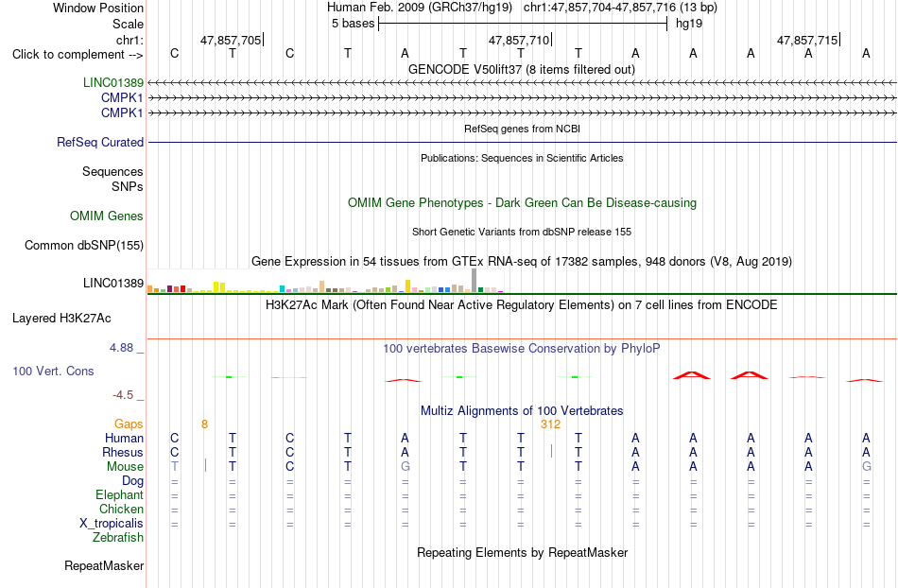The image size is (898, 588).
Task: Click the gray T in the Mouse row
Action: (175, 467)
